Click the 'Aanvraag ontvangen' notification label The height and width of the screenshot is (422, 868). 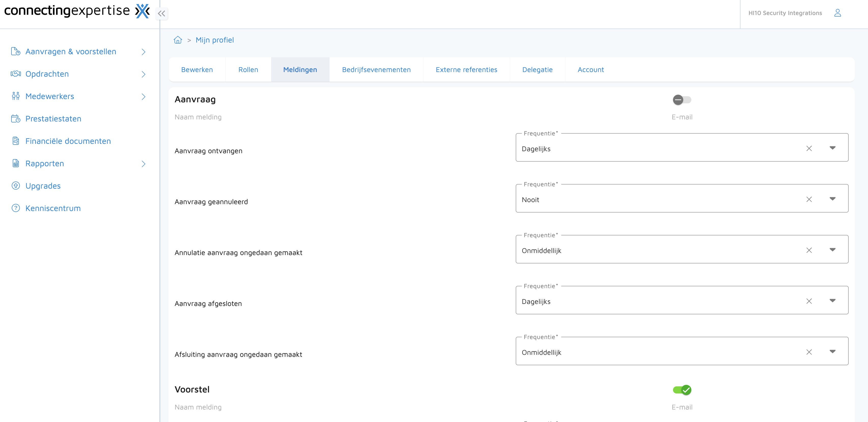coord(208,151)
